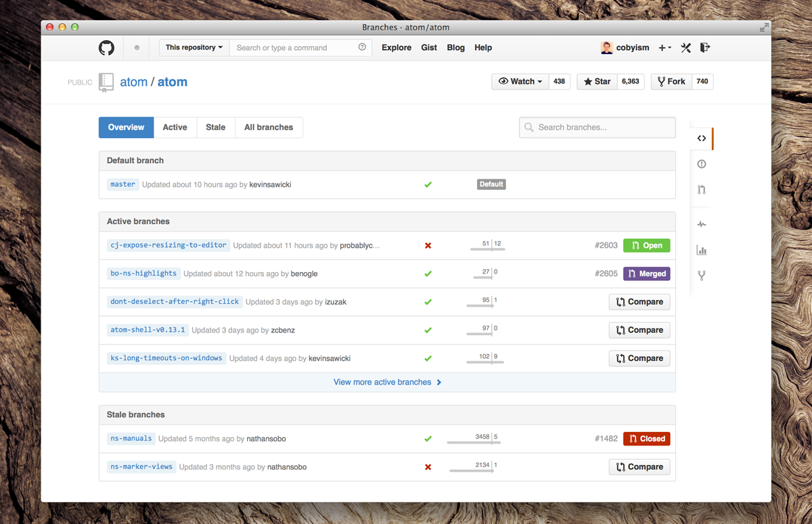Select the All branches tab
Image resolution: width=812 pixels, height=524 pixels.
tap(269, 127)
